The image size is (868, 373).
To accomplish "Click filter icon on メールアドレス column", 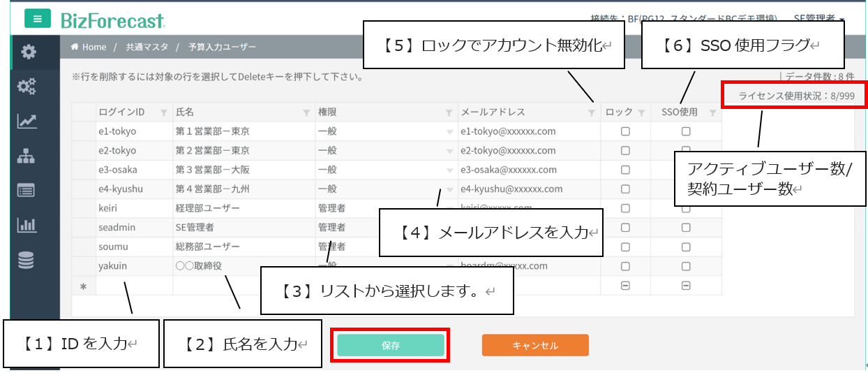I will pos(591,112).
